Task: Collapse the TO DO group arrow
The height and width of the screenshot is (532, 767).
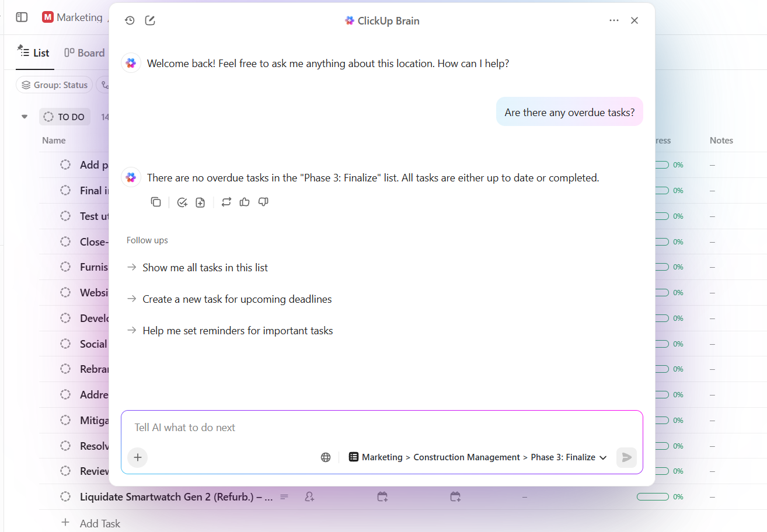Action: 24,117
